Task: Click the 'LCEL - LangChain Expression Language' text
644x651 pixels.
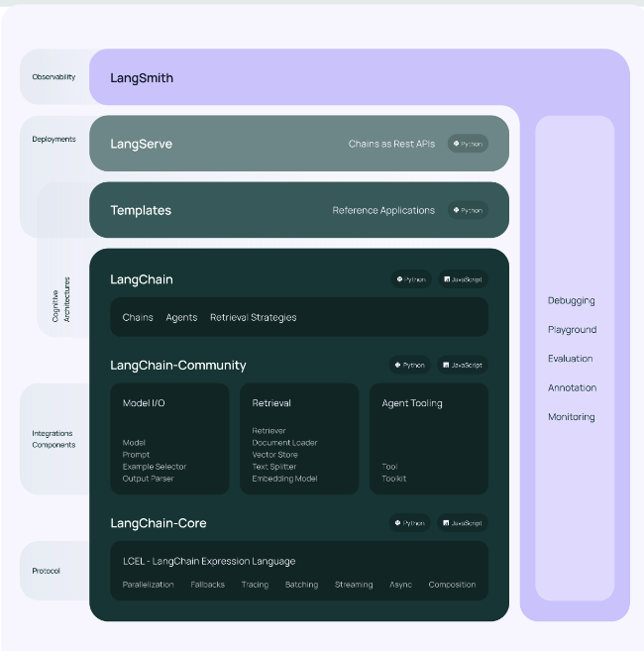Action: tap(209, 561)
